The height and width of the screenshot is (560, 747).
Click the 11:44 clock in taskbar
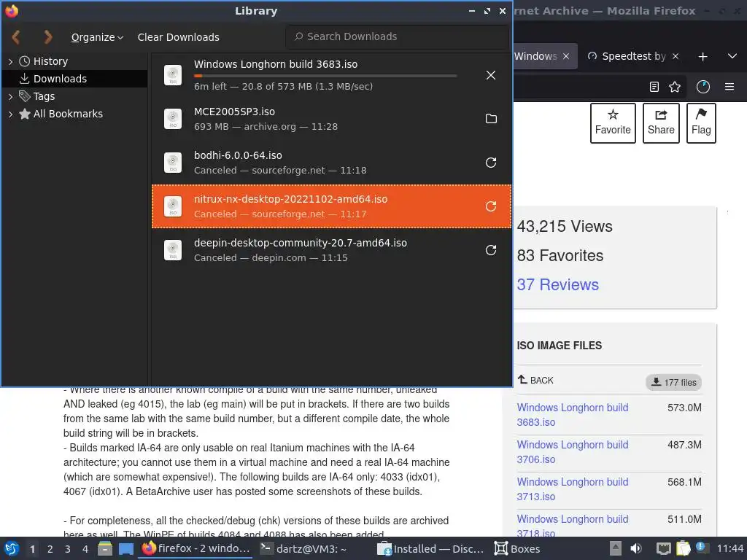pyautogui.click(x=729, y=548)
